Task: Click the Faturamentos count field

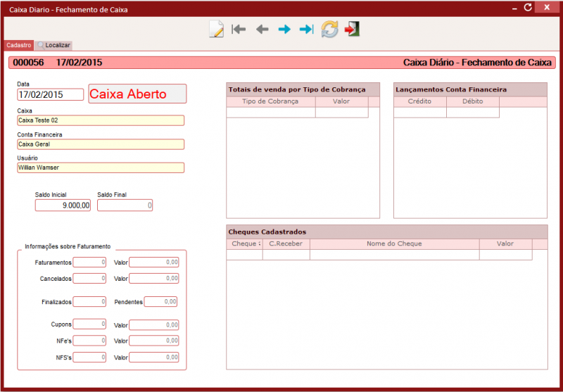Action: click(89, 263)
